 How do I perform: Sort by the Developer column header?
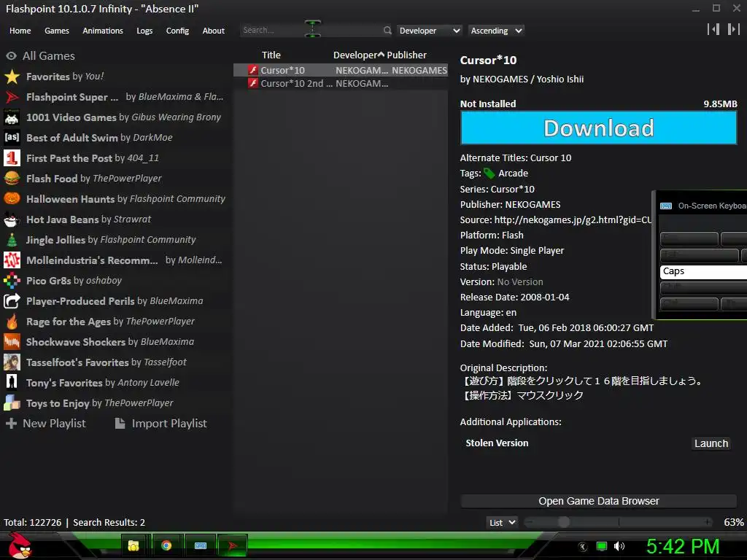tap(358, 55)
